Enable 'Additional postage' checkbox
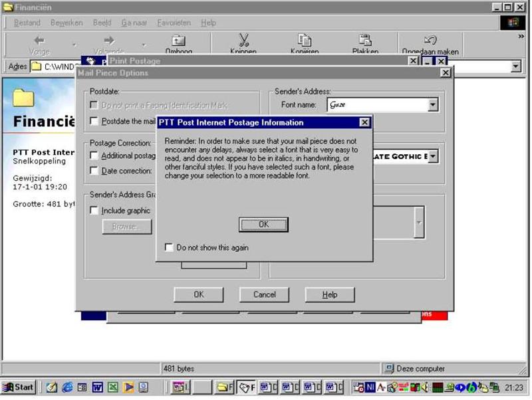The height and width of the screenshot is (400, 532). tap(94, 155)
